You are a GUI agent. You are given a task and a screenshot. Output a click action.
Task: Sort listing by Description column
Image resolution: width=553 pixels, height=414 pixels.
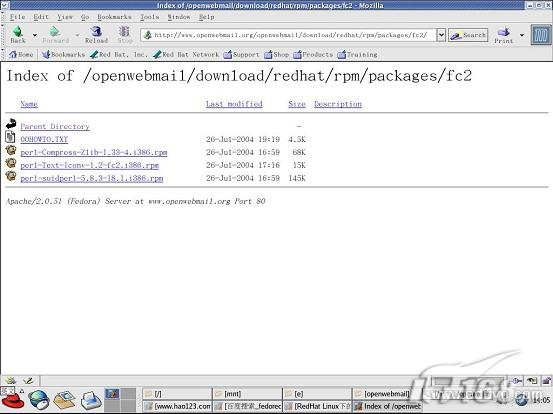coord(338,104)
